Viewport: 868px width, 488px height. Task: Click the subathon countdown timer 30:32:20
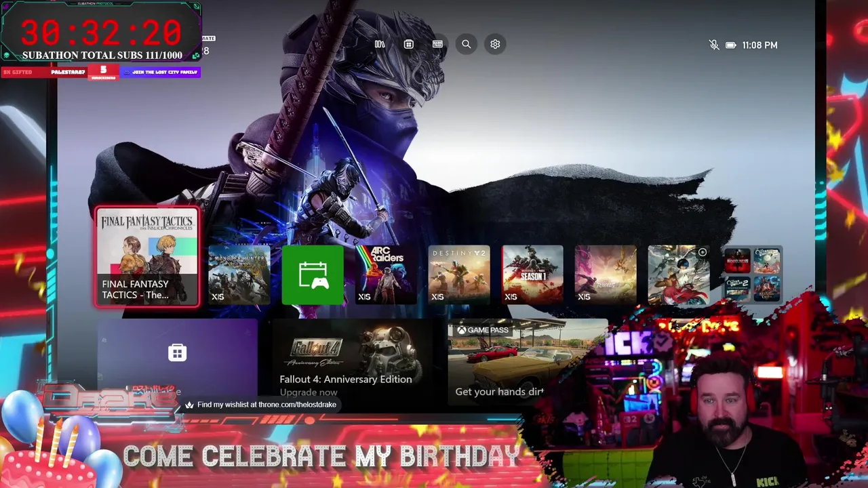(101, 32)
